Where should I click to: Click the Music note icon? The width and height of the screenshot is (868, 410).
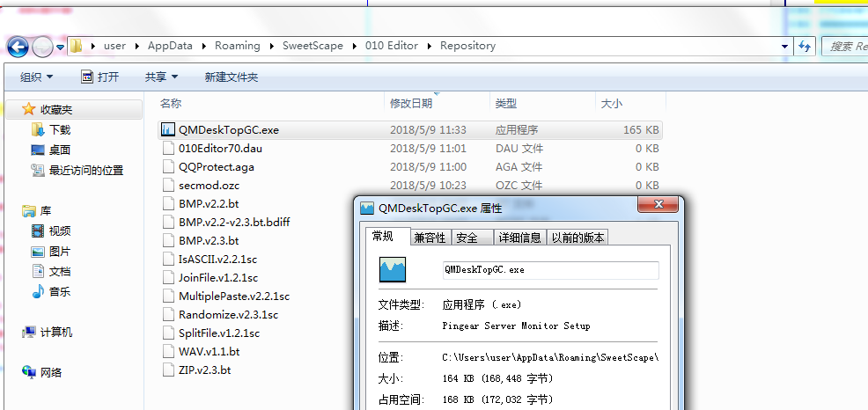(x=38, y=291)
